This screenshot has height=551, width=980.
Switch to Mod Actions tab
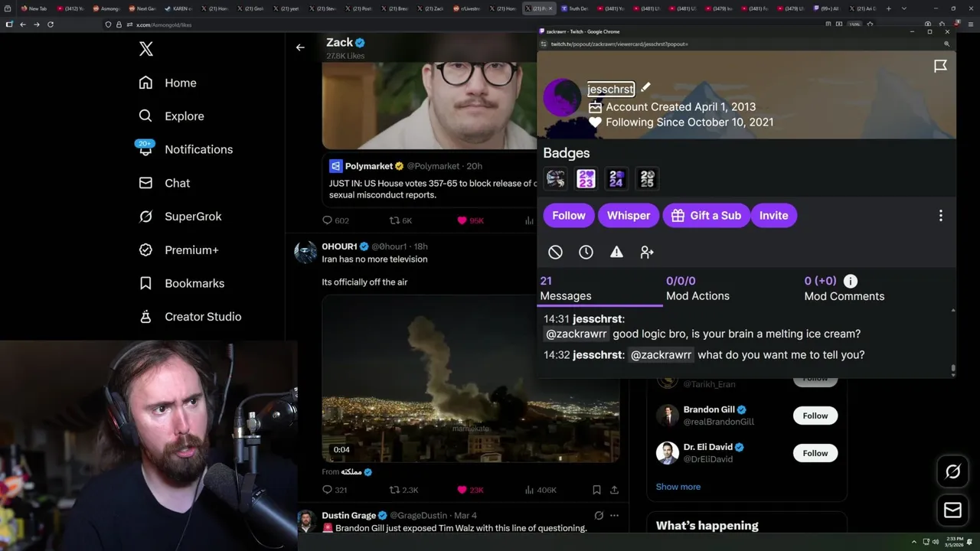coord(697,289)
